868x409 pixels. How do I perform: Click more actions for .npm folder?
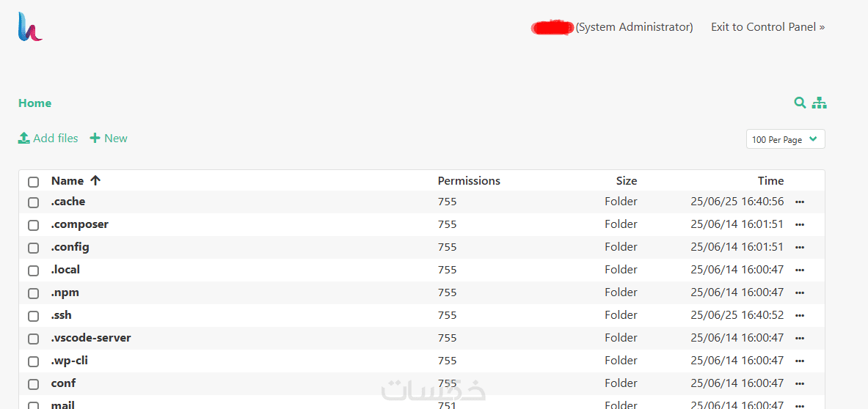click(x=800, y=292)
